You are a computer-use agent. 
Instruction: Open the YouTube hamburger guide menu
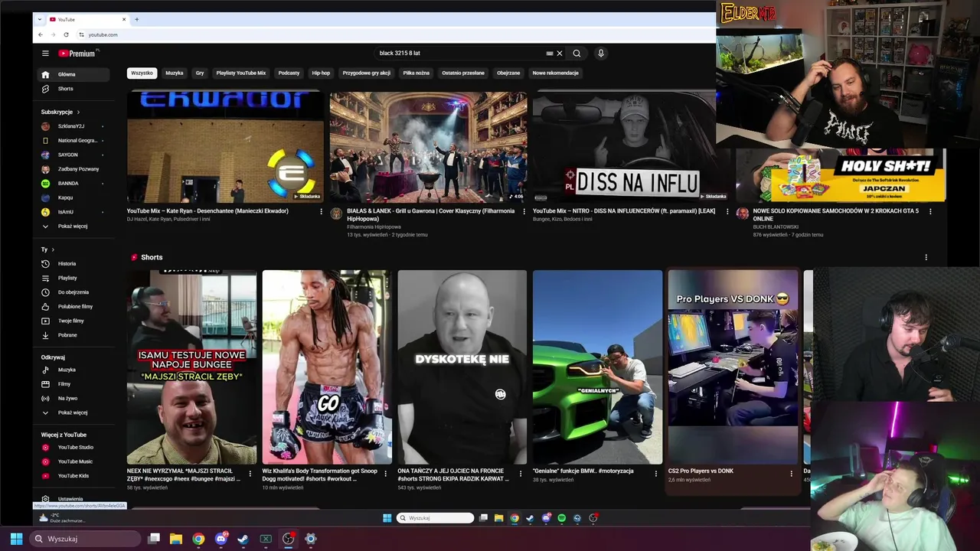[x=45, y=54]
